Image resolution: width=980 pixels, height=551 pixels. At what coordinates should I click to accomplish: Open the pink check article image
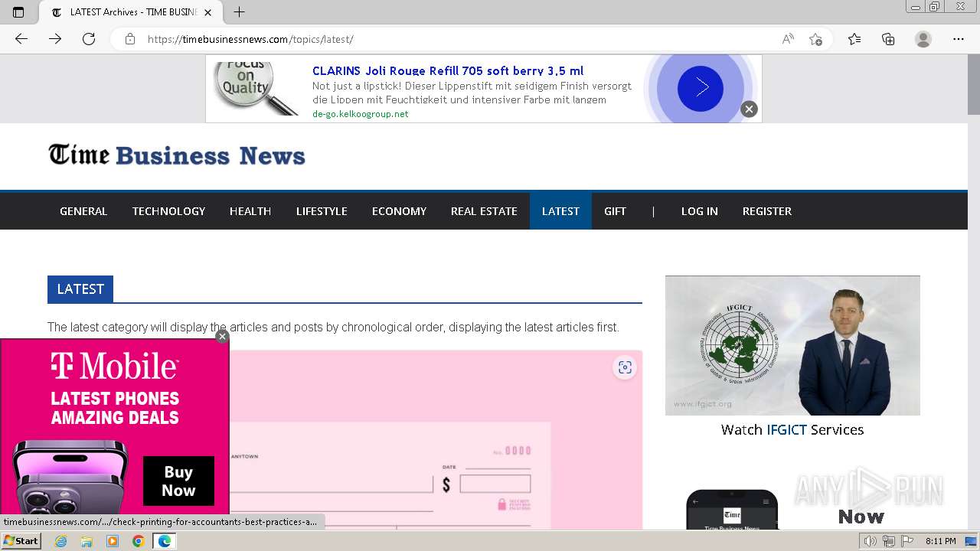tap(436, 440)
